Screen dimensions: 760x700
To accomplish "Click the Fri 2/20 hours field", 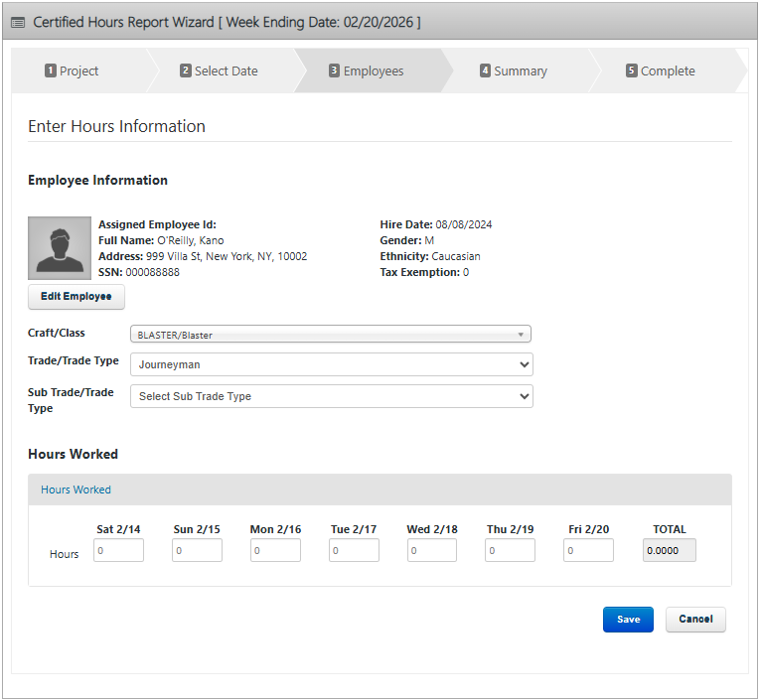I will pos(588,550).
